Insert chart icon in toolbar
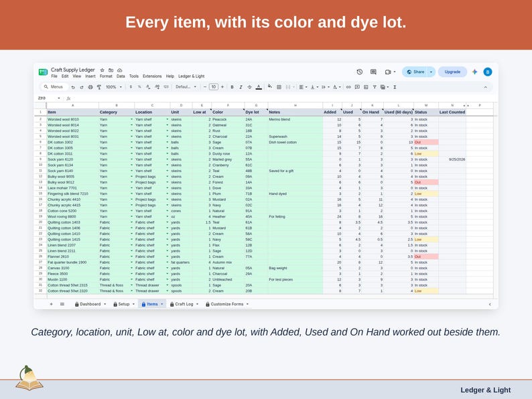 [366, 87]
